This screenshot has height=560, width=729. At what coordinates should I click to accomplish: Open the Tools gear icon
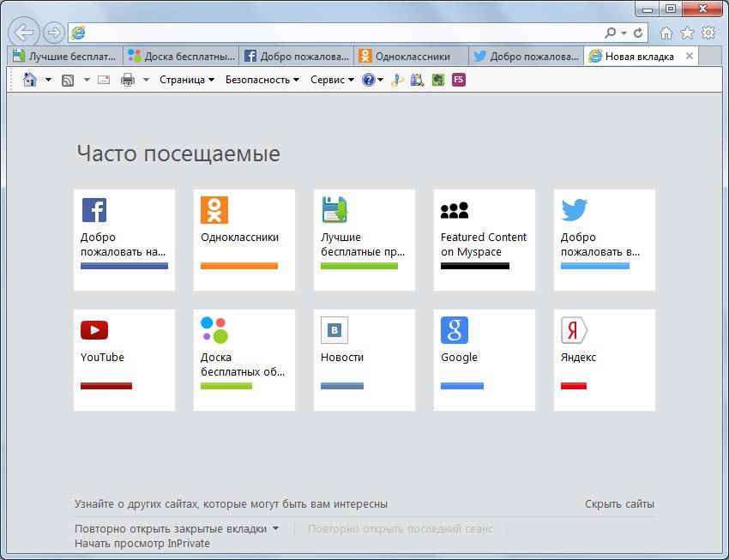pos(708,33)
